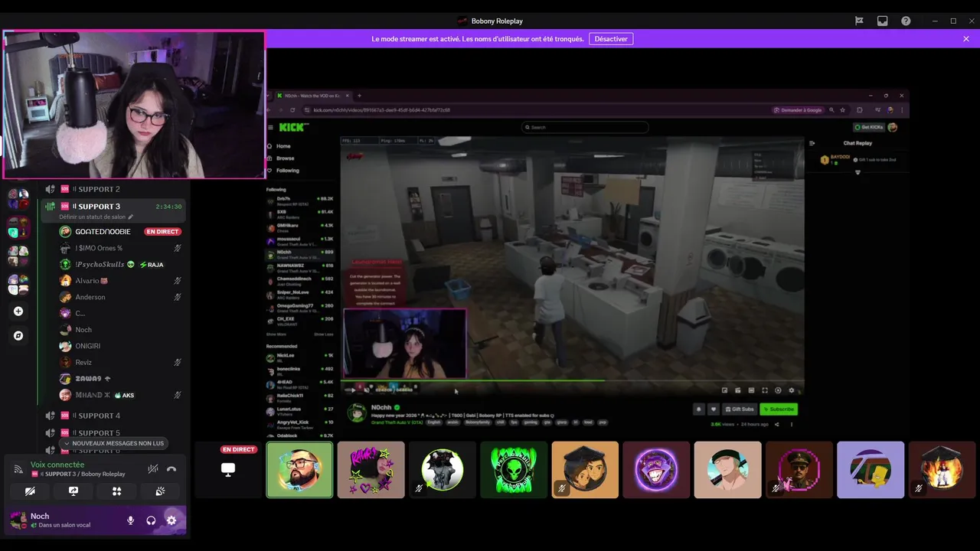Screen dimensions: 980x551
Task: Select user Alvario in voice list
Action: pyautogui.click(x=121, y=281)
